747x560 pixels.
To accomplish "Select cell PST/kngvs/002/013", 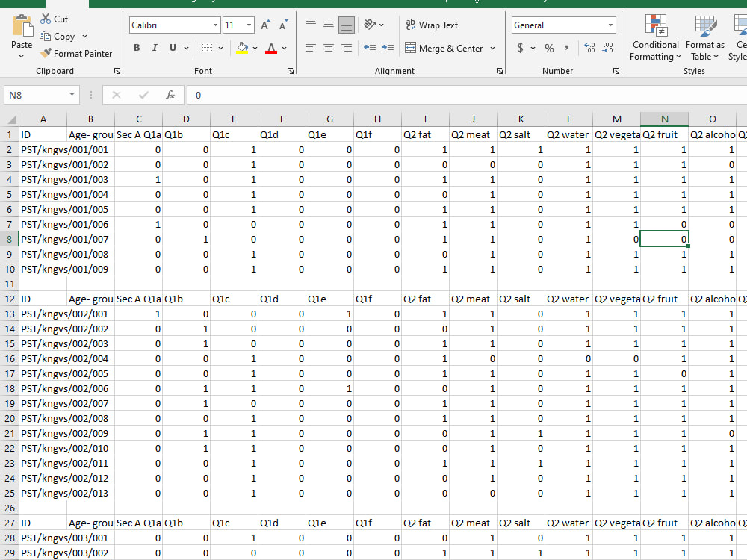I will pos(43,493).
